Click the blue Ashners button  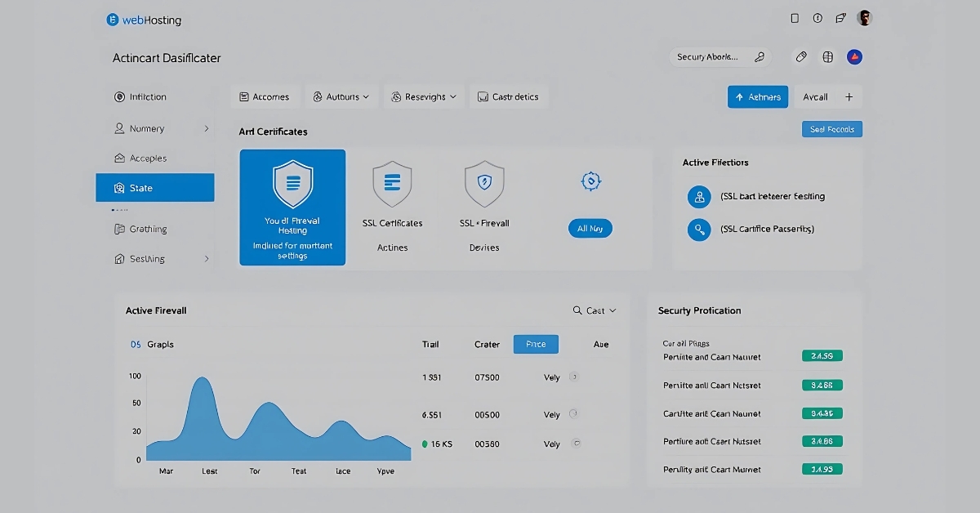(x=757, y=97)
